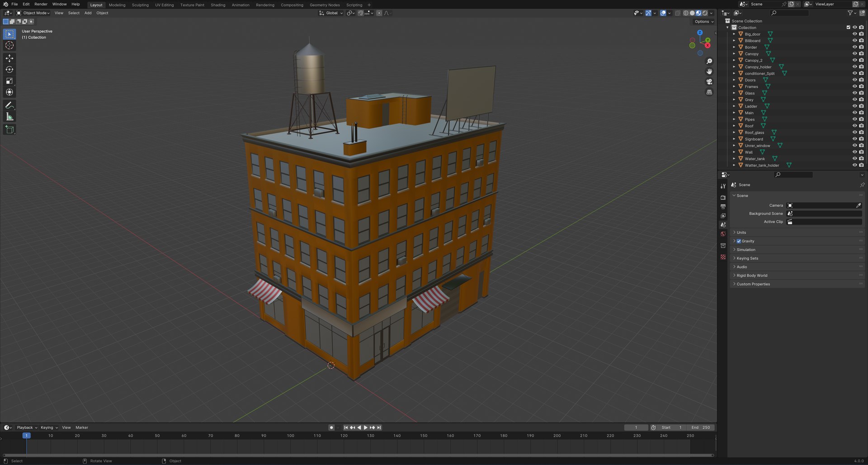
Task: Open the Add menu in viewport header
Action: click(88, 13)
